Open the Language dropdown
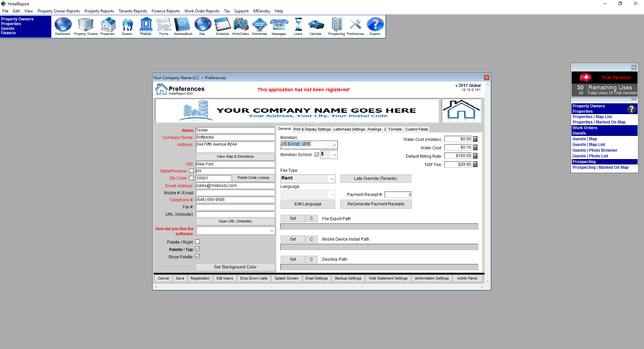This screenshot has width=644, height=349. click(308, 194)
